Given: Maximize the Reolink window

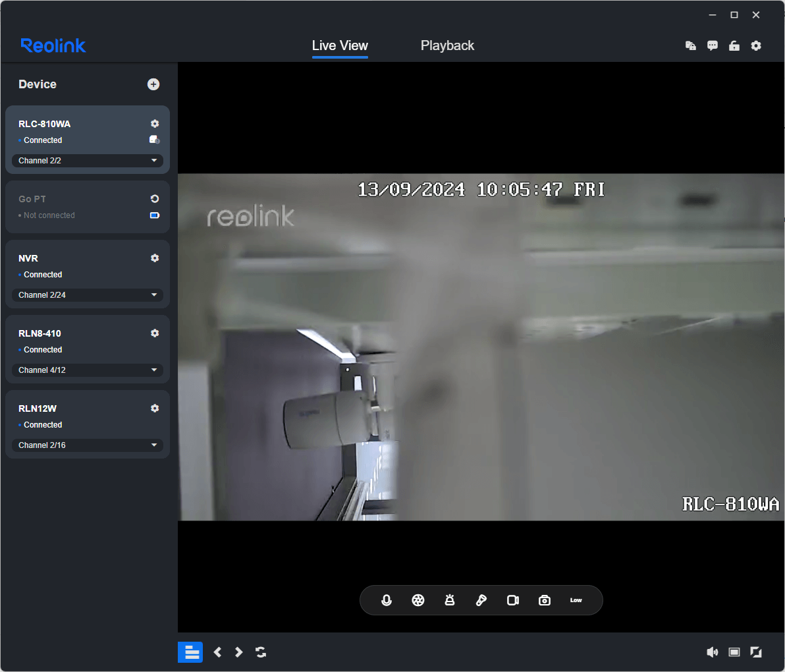Looking at the screenshot, I should click(734, 15).
